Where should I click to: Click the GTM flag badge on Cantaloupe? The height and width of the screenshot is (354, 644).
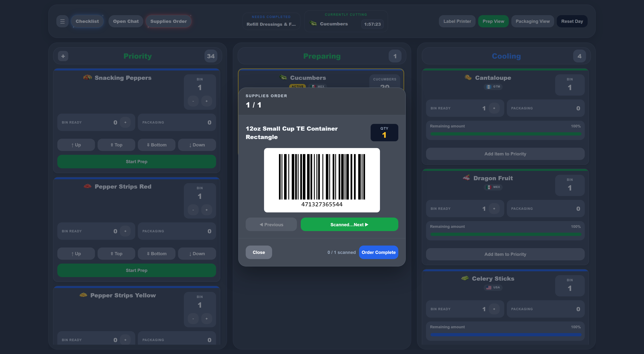pos(493,87)
